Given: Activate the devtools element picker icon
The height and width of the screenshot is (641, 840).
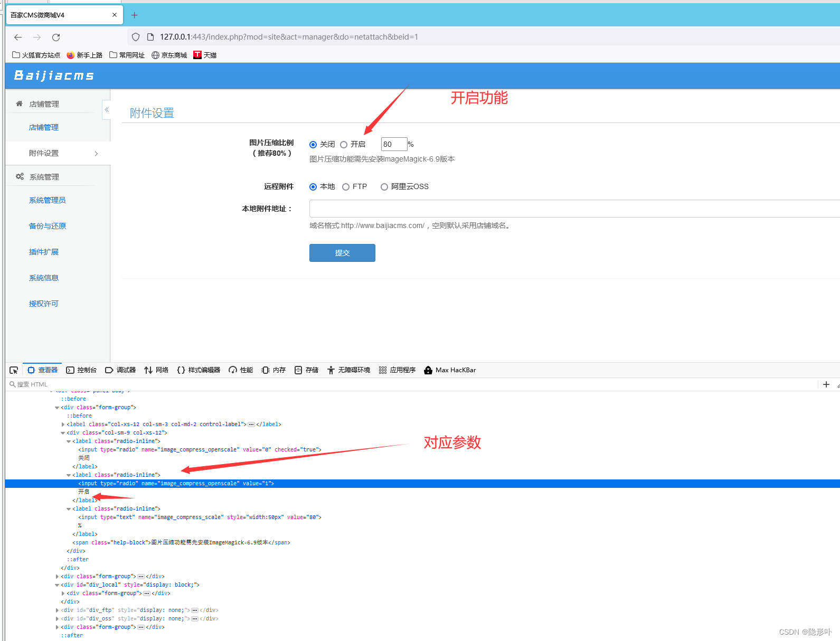Looking at the screenshot, I should click(14, 370).
